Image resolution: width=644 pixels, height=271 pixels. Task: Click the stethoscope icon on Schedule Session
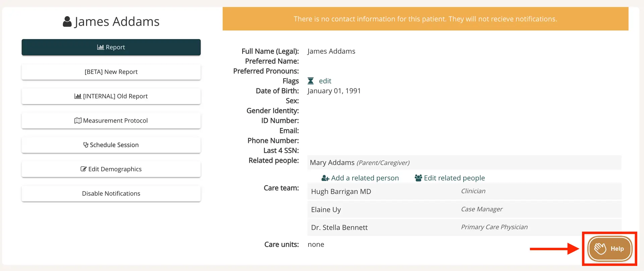86,145
